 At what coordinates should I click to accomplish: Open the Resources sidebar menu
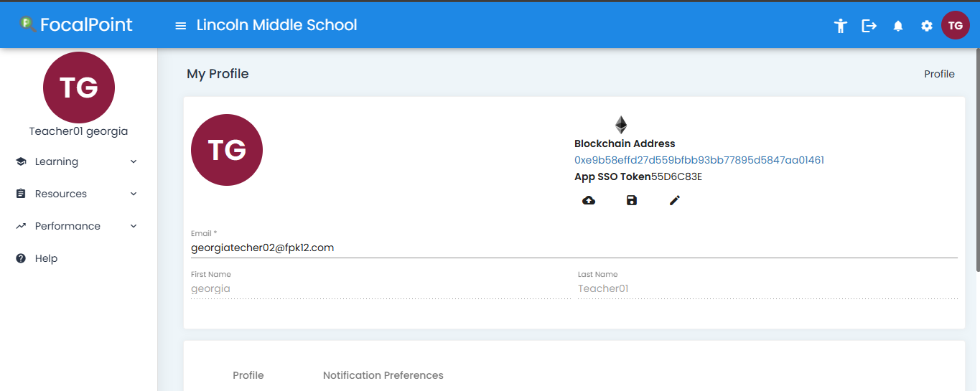[77, 194]
